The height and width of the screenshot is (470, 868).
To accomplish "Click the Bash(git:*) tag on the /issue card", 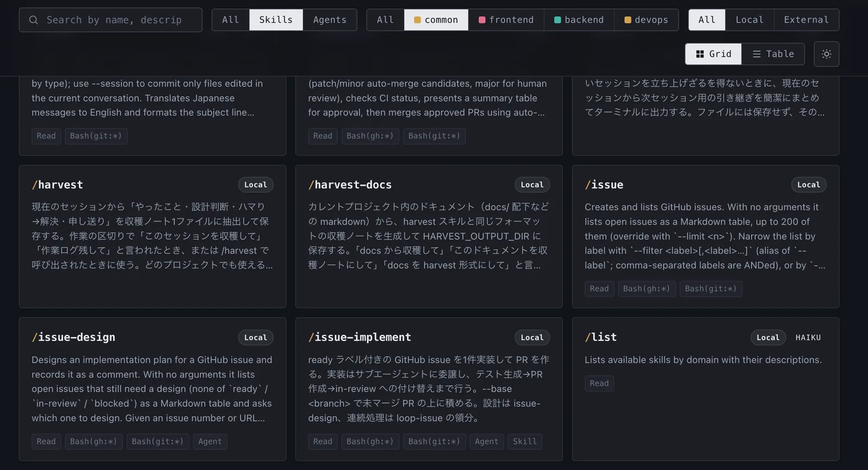I will click(x=711, y=289).
